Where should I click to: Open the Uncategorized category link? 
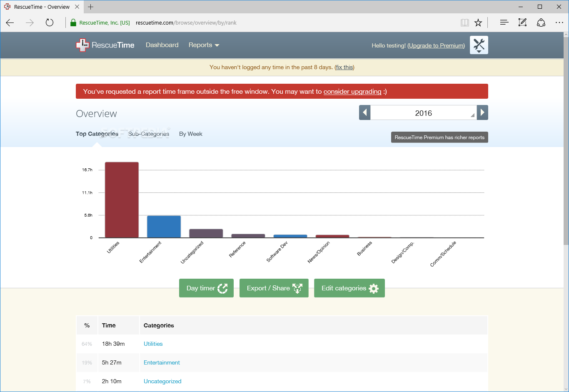pos(162,381)
